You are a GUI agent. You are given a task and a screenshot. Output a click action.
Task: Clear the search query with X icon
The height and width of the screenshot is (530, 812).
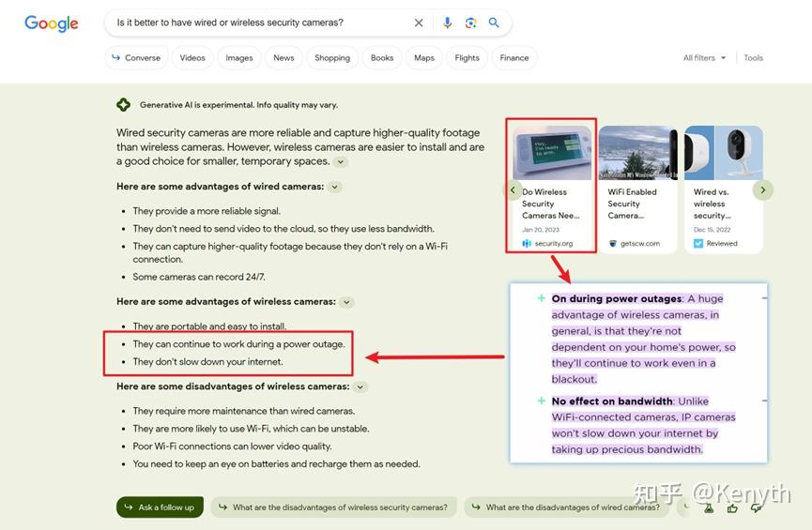click(x=419, y=23)
